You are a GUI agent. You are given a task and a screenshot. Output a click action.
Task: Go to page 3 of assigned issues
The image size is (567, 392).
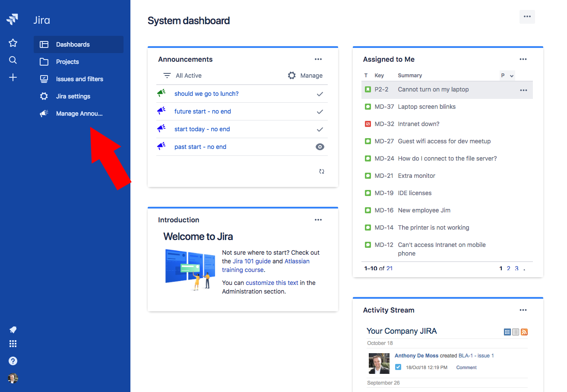click(x=516, y=269)
